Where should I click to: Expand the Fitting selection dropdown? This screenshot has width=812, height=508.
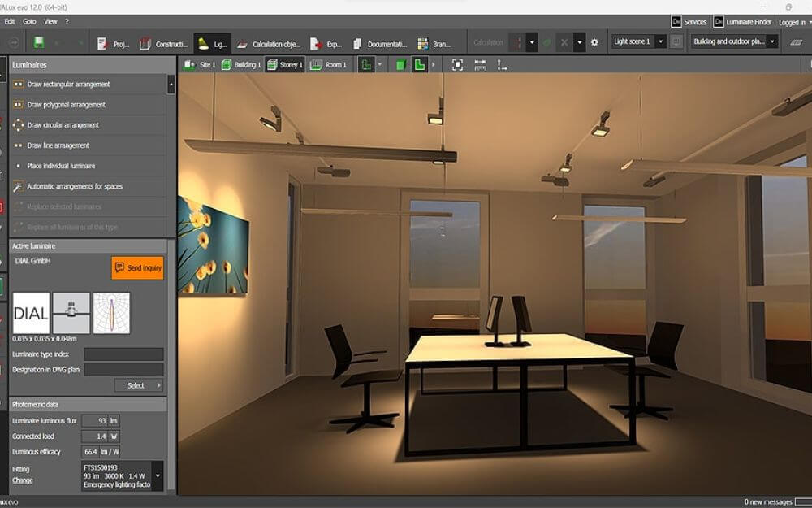click(x=157, y=475)
